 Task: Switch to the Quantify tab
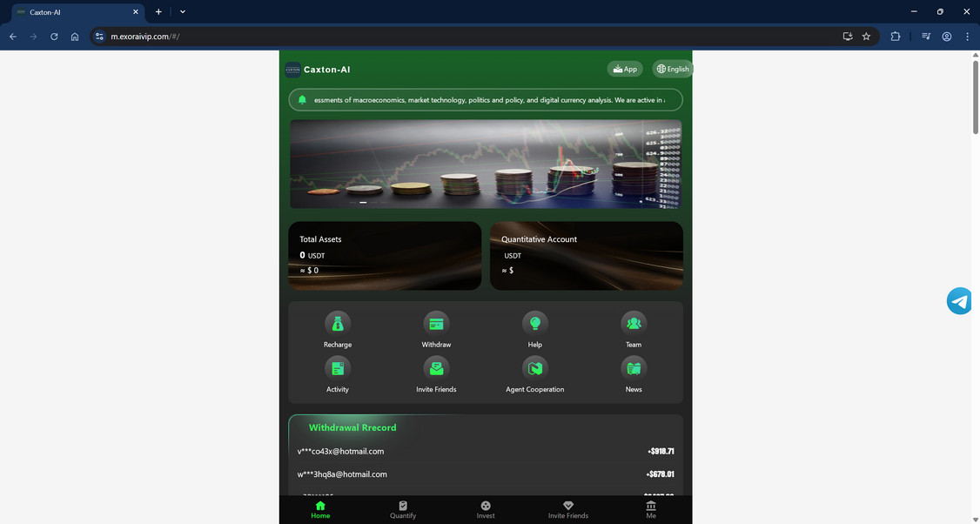click(403, 508)
